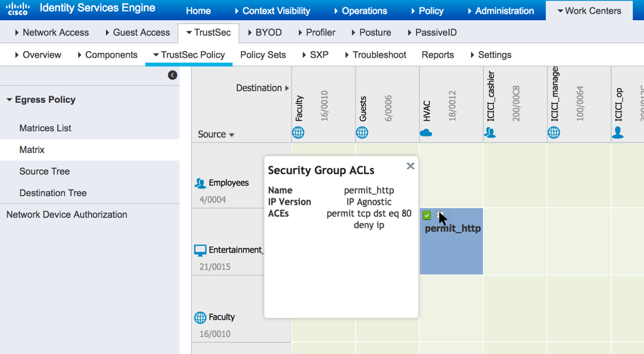Go to the Home tab

(198, 11)
